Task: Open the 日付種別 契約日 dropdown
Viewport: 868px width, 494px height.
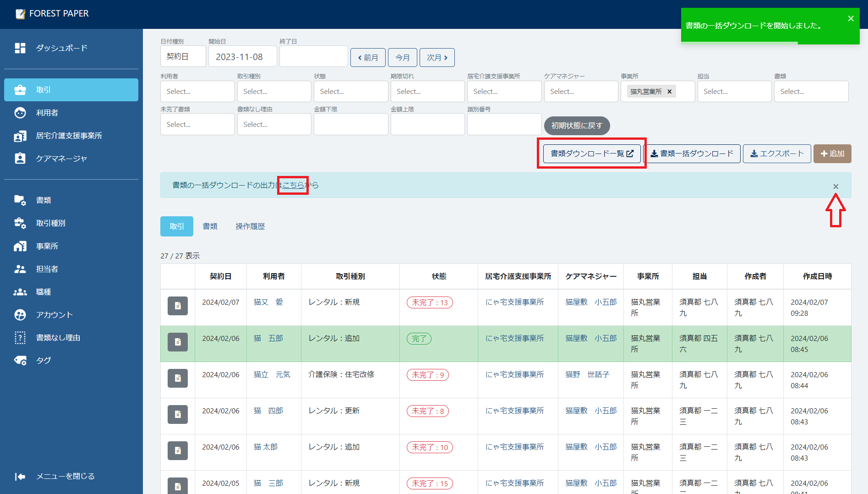Action: (x=183, y=56)
